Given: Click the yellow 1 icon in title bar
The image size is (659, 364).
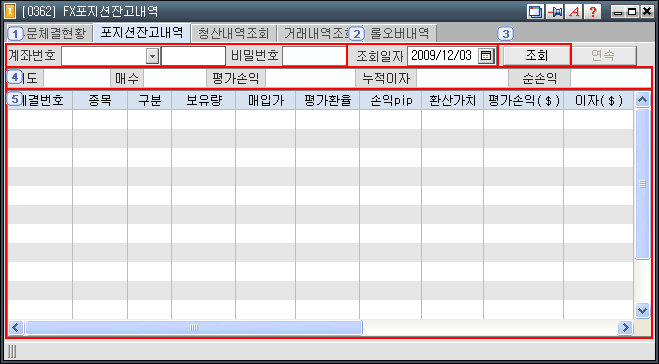Looking at the screenshot, I should pyautogui.click(x=11, y=11).
